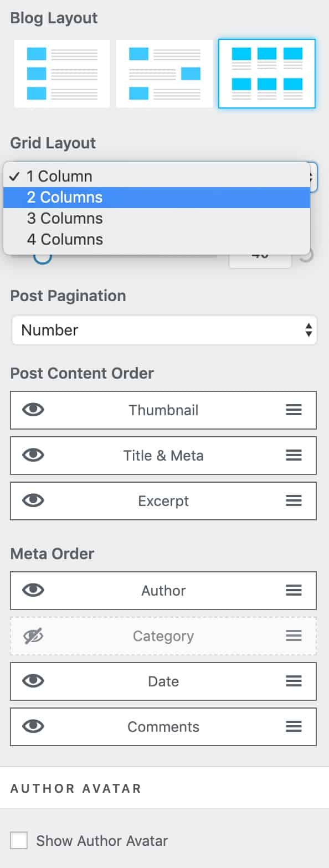Open the Post Pagination dropdown
The height and width of the screenshot is (868, 329).
pyautogui.click(x=164, y=330)
